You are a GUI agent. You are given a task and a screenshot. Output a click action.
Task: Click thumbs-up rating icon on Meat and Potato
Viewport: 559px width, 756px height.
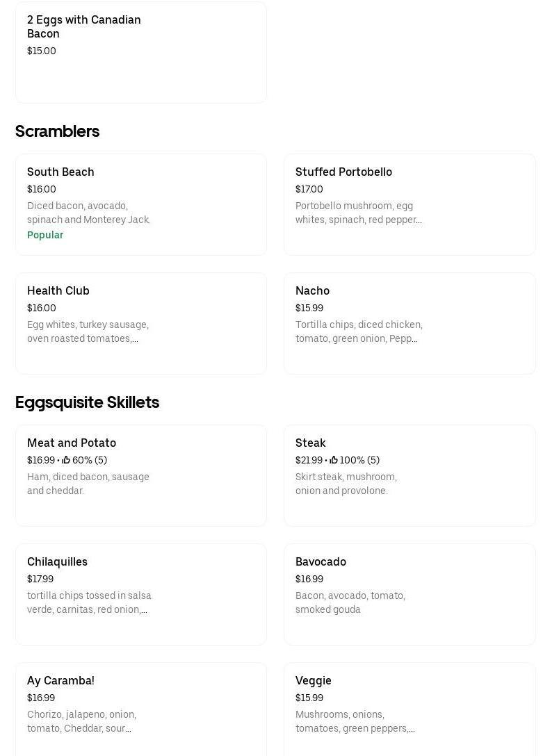[x=66, y=460]
